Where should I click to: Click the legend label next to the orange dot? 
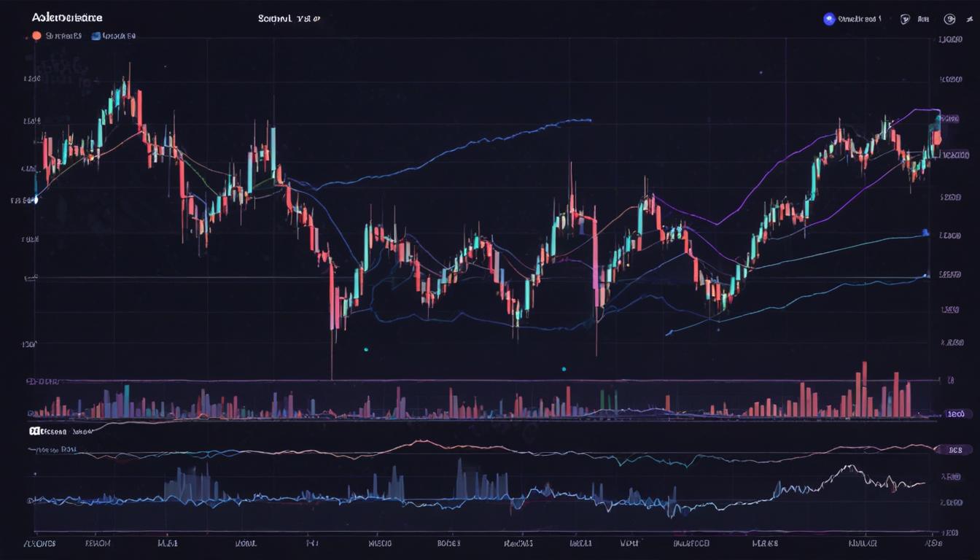pyautogui.click(x=64, y=35)
